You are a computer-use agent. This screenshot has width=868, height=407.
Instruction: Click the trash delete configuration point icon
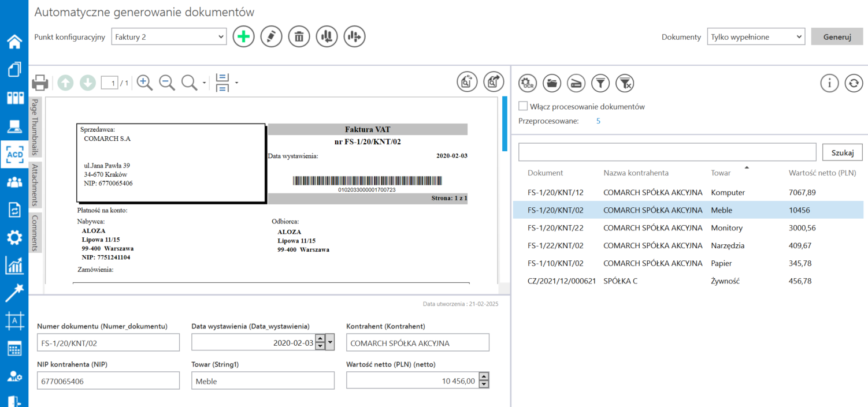point(299,37)
